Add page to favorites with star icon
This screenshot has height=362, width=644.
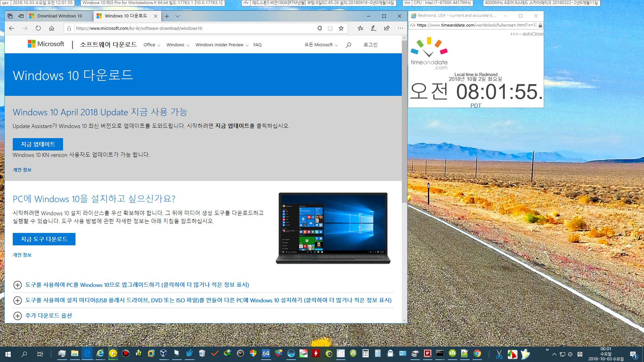[341, 28]
